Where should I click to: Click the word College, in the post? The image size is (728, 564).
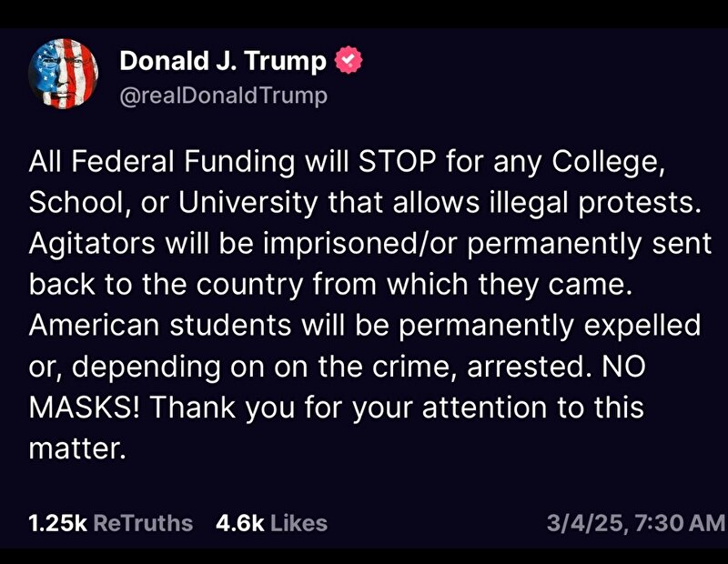(x=609, y=162)
